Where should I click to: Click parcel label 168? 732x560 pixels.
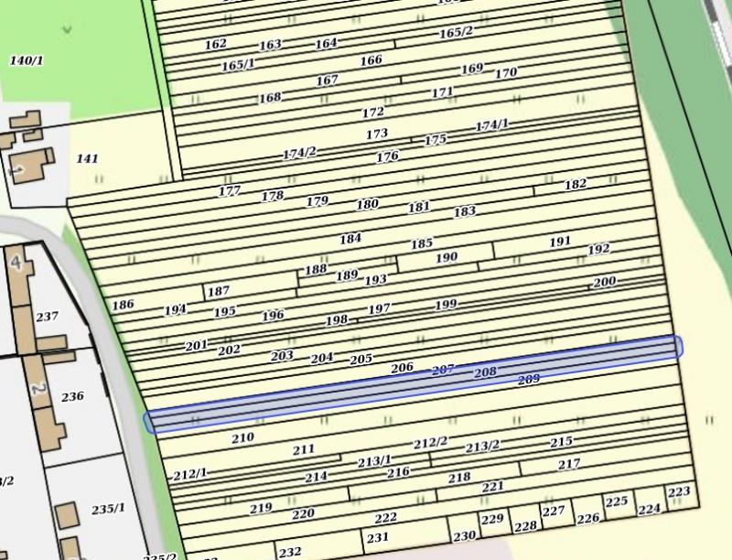tap(270, 98)
